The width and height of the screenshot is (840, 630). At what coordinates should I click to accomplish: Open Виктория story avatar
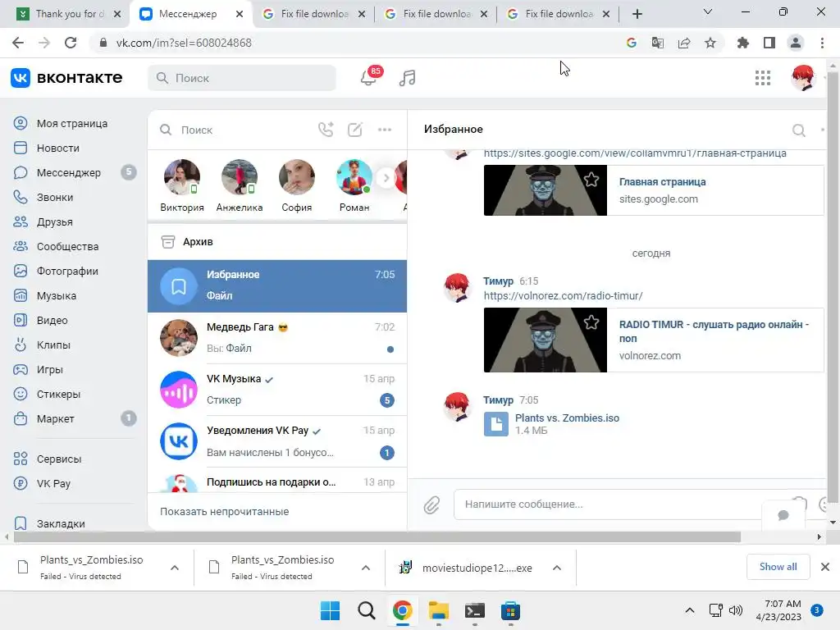pyautogui.click(x=182, y=177)
